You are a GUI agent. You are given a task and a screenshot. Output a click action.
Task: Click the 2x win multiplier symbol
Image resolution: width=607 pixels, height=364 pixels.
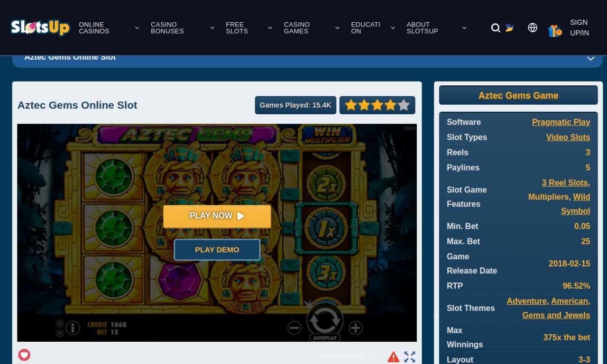(326, 185)
